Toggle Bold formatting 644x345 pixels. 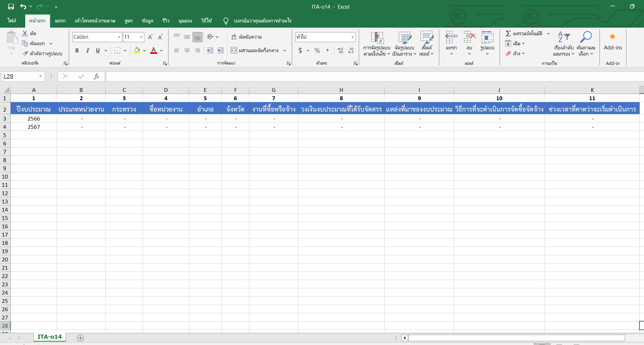coord(77,51)
